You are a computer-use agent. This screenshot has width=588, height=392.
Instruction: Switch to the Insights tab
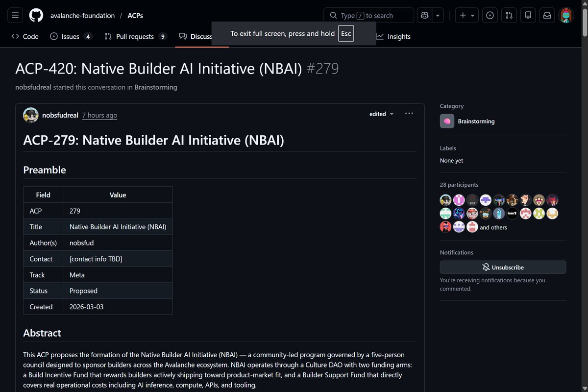pos(393,36)
